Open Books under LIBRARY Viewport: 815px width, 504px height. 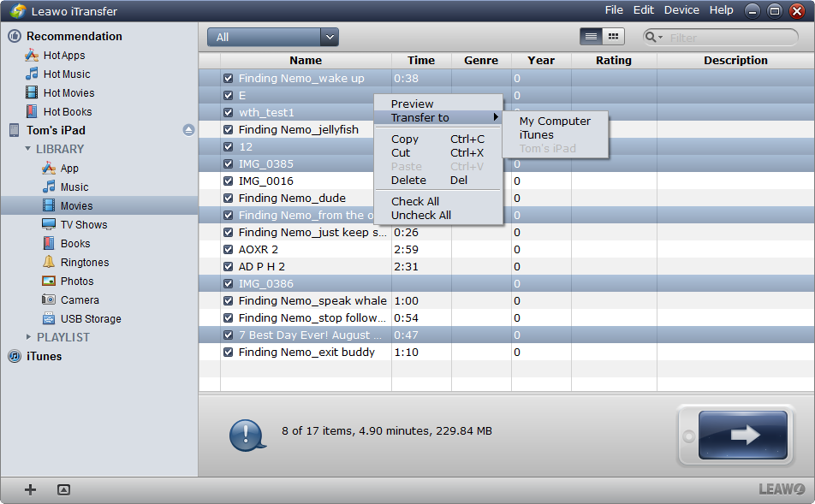point(75,243)
